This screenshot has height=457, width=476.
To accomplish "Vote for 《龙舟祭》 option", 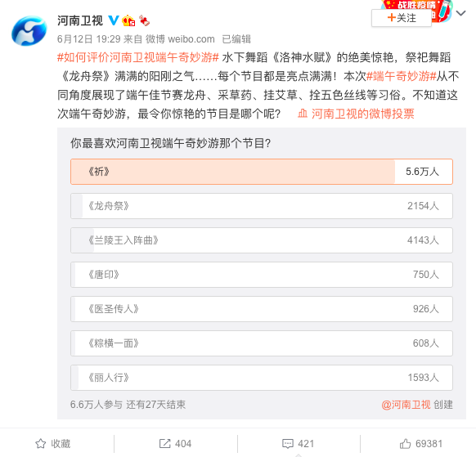I will click(x=262, y=206).
